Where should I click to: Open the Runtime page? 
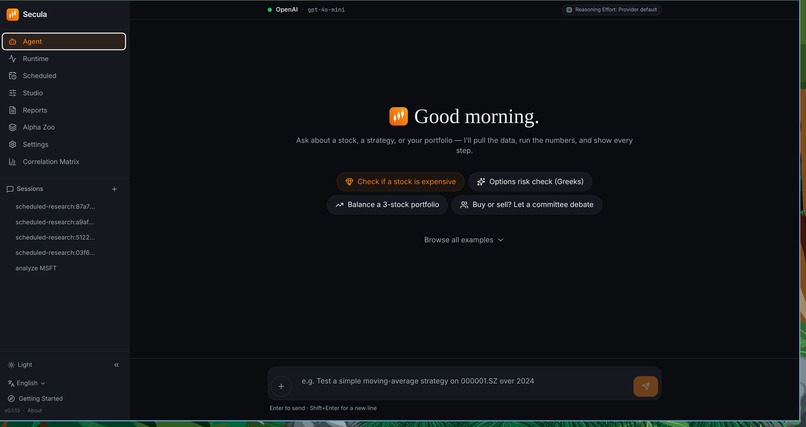pyautogui.click(x=64, y=59)
